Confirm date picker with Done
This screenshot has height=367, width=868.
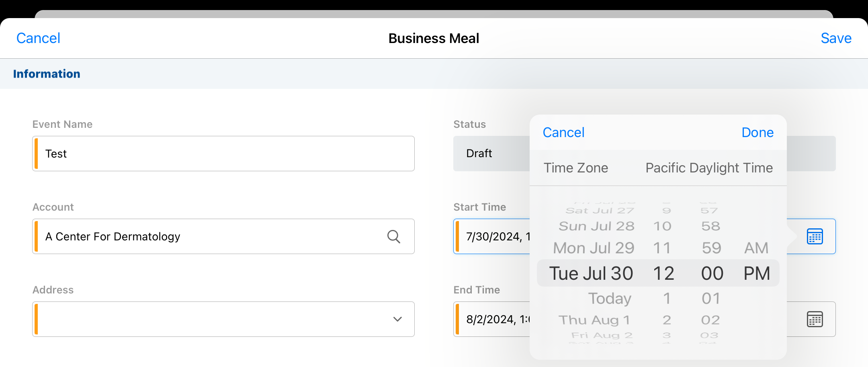(757, 133)
